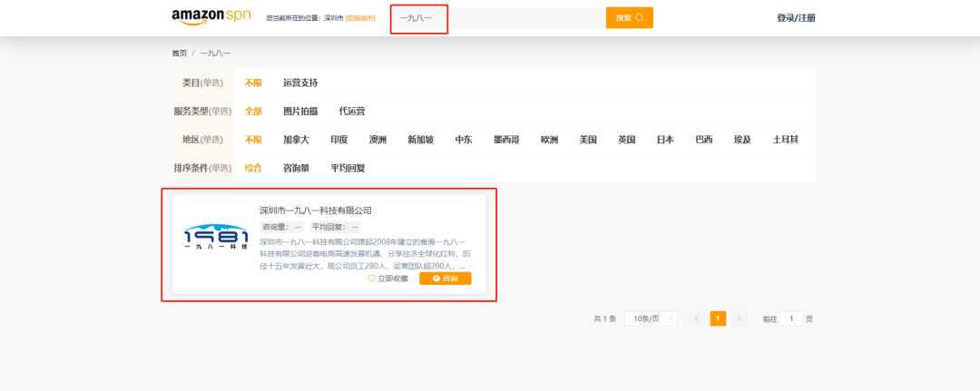Switch city via 切换城市 link
This screenshot has width=980, height=391.
pyautogui.click(x=360, y=18)
